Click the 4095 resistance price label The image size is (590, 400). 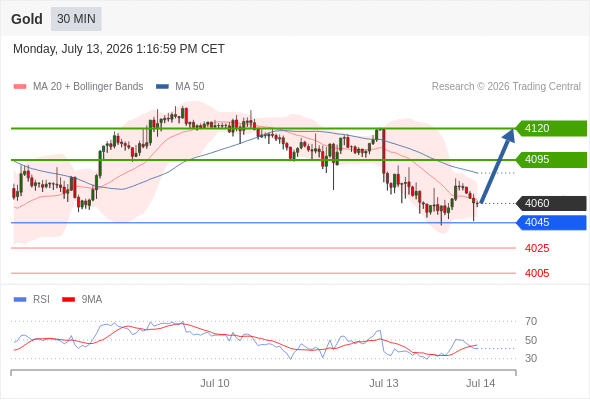click(551, 160)
